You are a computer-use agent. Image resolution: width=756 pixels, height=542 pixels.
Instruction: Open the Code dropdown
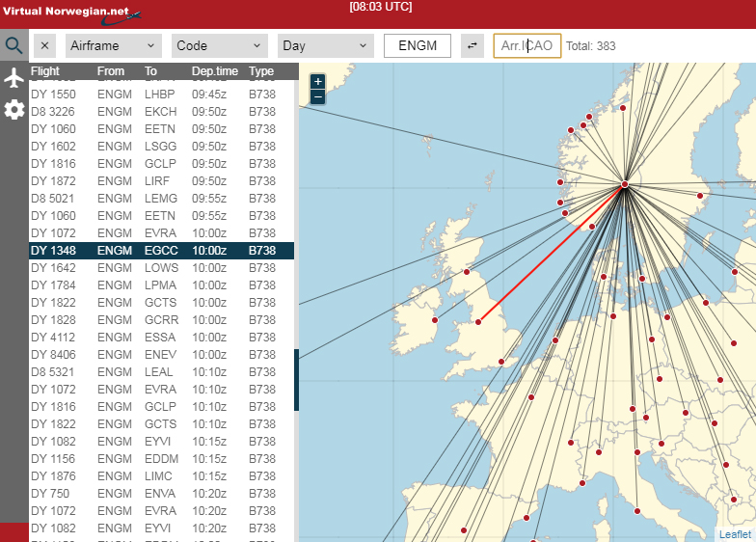220,46
